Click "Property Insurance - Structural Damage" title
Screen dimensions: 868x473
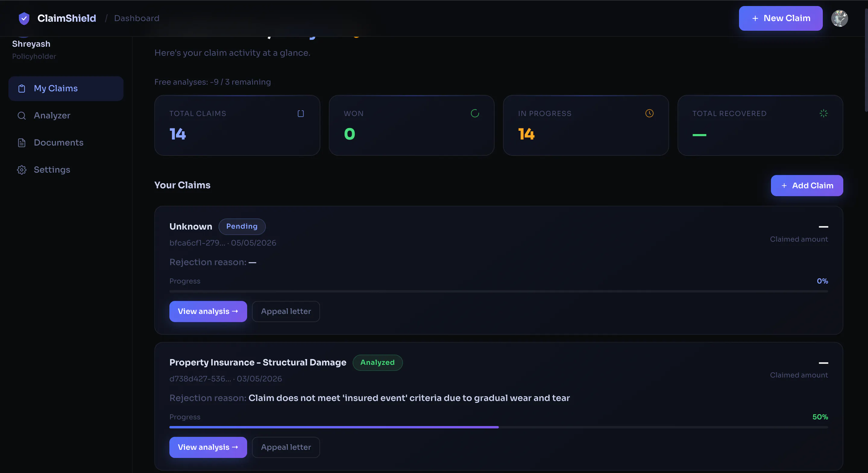[x=258, y=362]
